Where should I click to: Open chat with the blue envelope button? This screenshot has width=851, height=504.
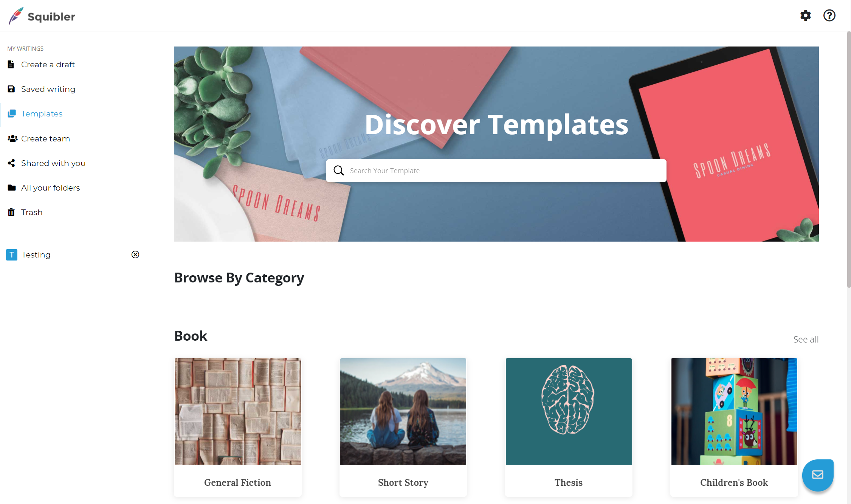(x=818, y=475)
